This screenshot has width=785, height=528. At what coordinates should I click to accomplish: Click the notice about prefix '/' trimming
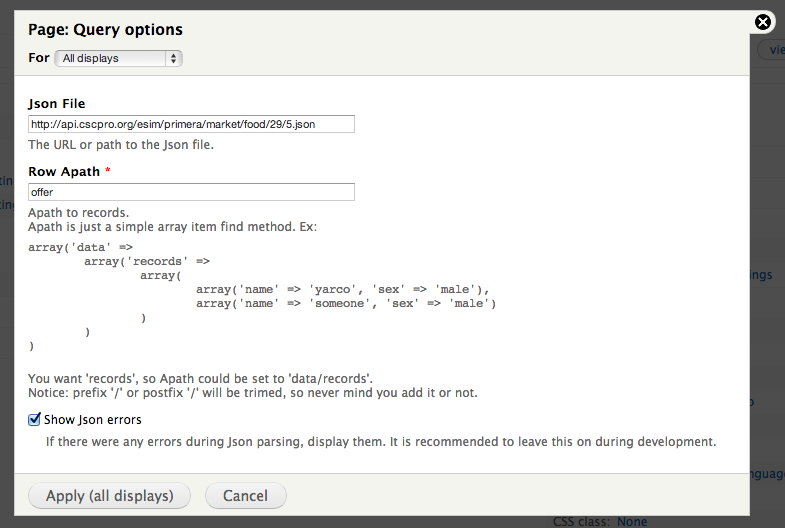coord(253,393)
